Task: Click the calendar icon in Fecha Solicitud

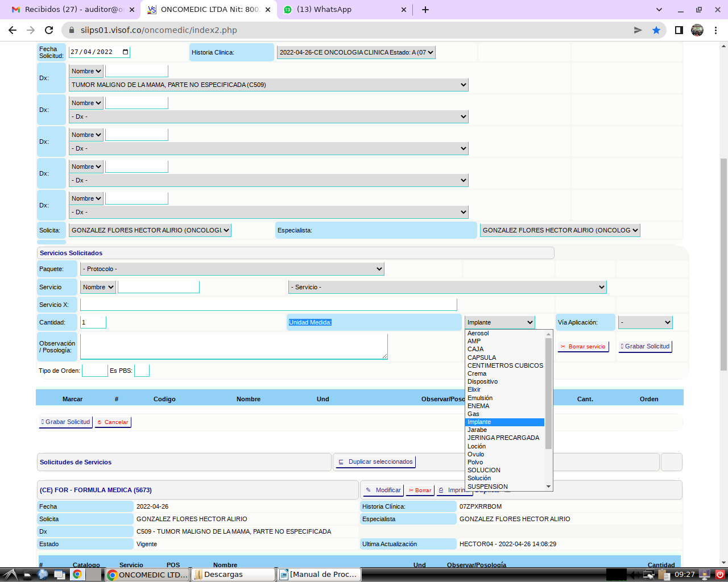Action: pos(126,52)
